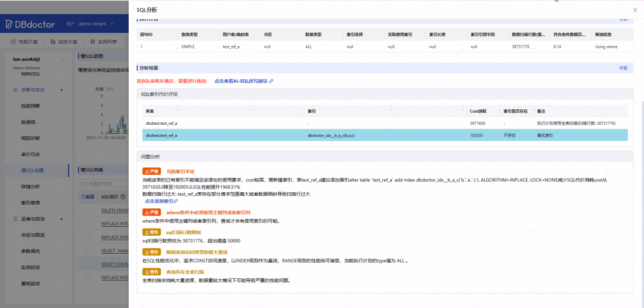Open 根因诊断 in the sidebar
Image resolution: width=644 pixels, height=308 pixels.
31,138
